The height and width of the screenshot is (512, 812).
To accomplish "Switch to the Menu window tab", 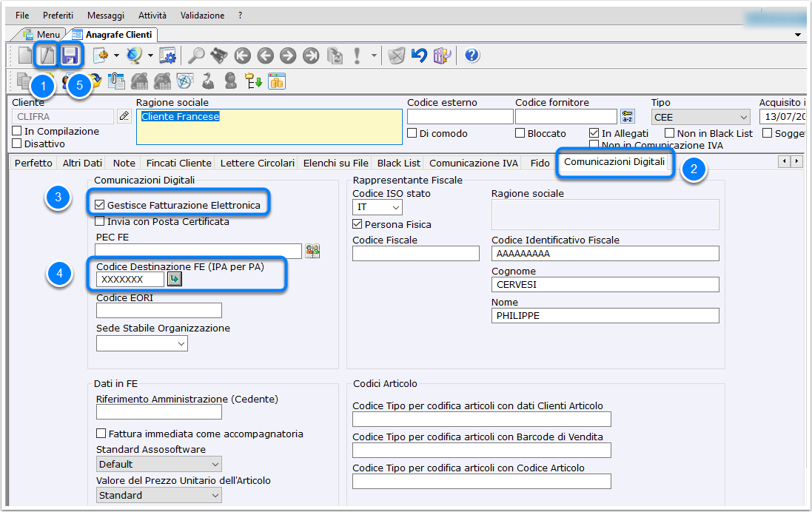I will click(43, 35).
